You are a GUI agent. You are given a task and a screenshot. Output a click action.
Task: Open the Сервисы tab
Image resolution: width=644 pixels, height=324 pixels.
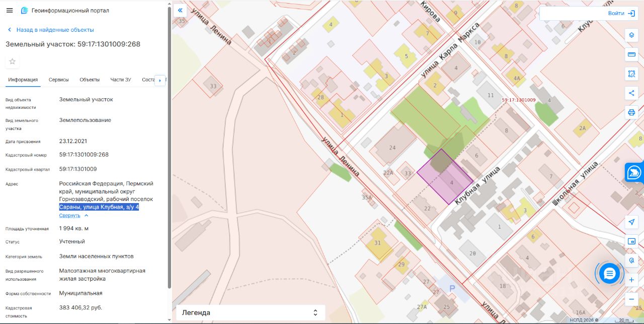click(59, 80)
